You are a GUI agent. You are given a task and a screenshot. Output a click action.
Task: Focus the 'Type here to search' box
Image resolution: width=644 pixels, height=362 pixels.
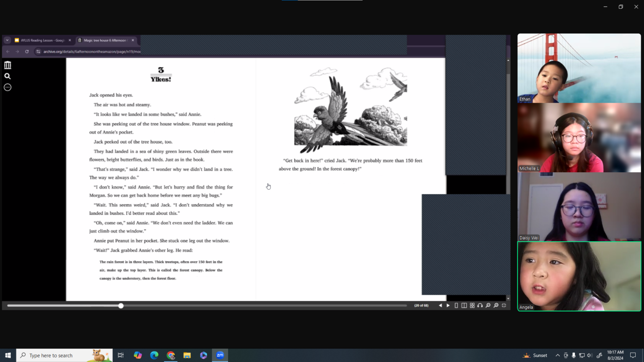tap(65, 355)
